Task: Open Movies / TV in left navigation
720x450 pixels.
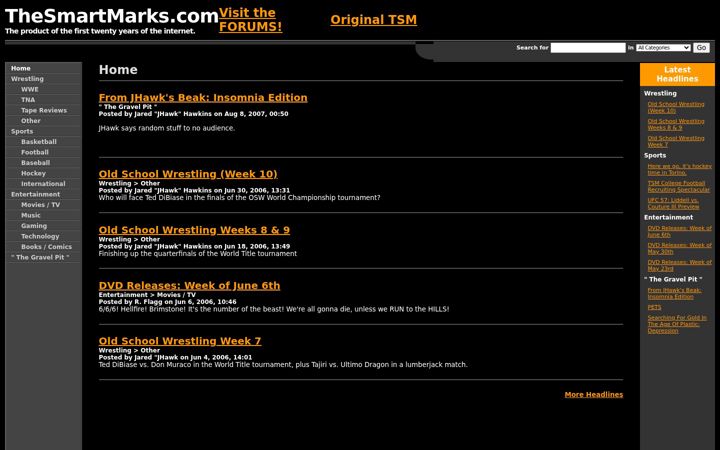Action: coord(40,205)
